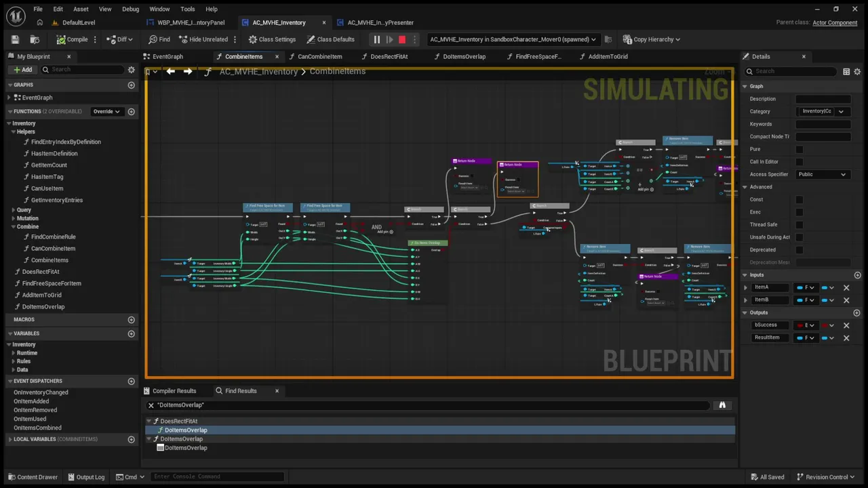Add a new graph with plus icon

132,85
